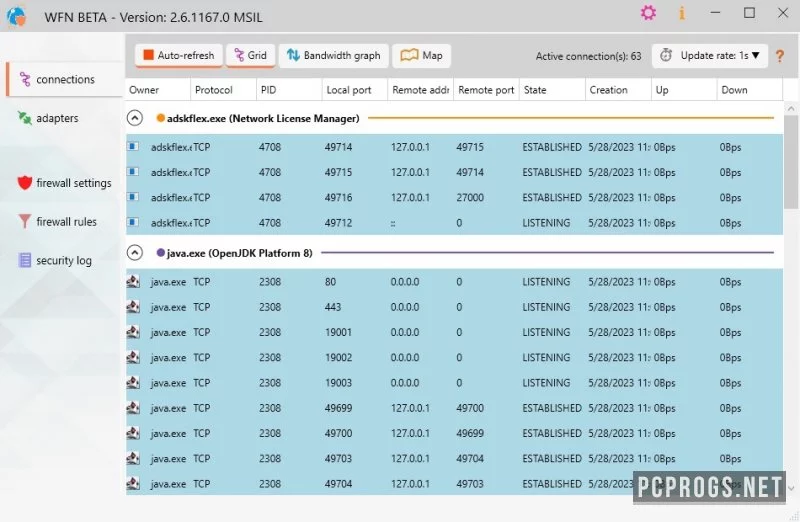
Task: Select java icon on local port 49703 row
Action: pyautogui.click(x=133, y=458)
